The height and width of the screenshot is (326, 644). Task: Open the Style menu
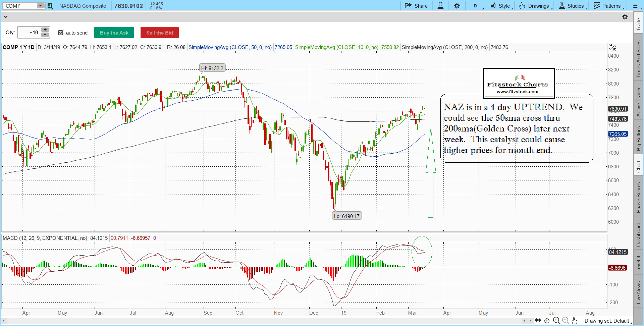coord(500,6)
